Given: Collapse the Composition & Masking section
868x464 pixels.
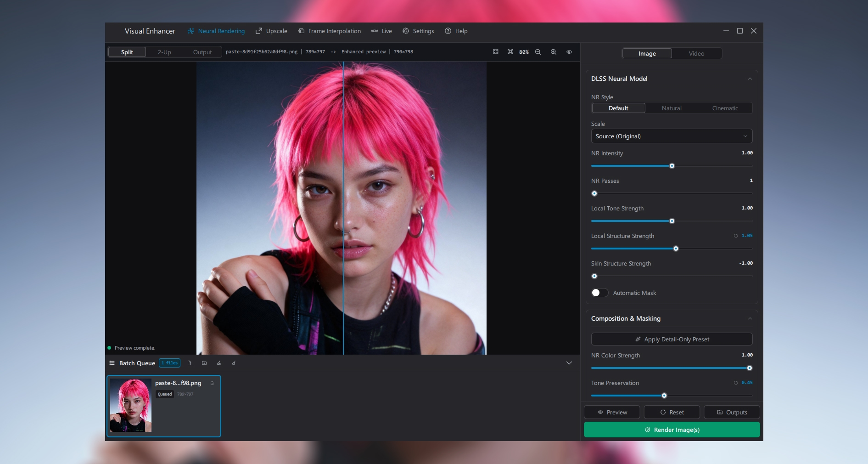Looking at the screenshot, I should tap(750, 318).
